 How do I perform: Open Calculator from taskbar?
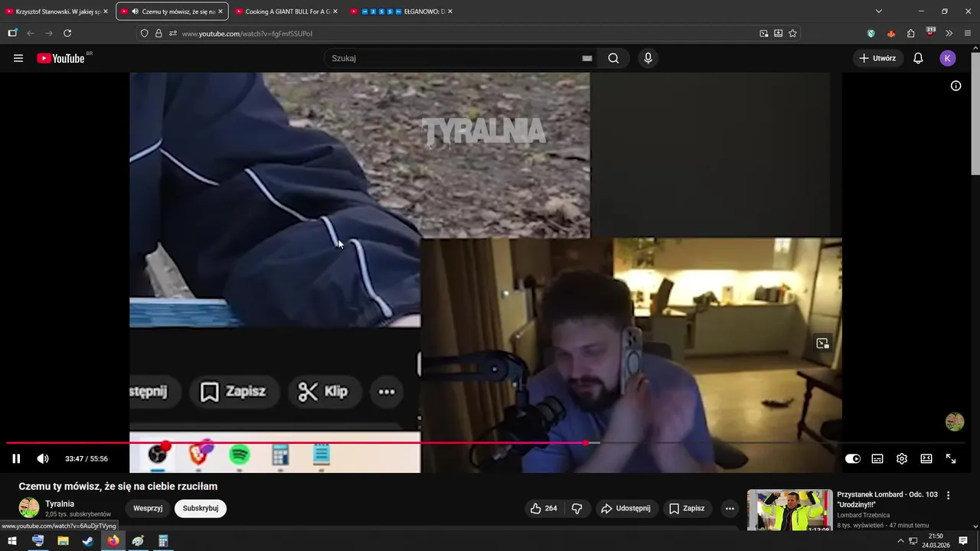click(163, 541)
